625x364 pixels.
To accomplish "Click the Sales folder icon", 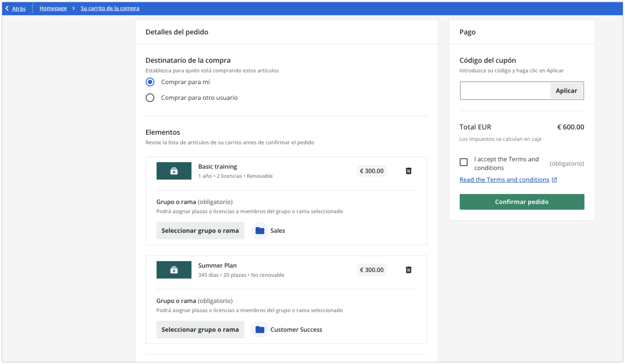I will (x=260, y=231).
